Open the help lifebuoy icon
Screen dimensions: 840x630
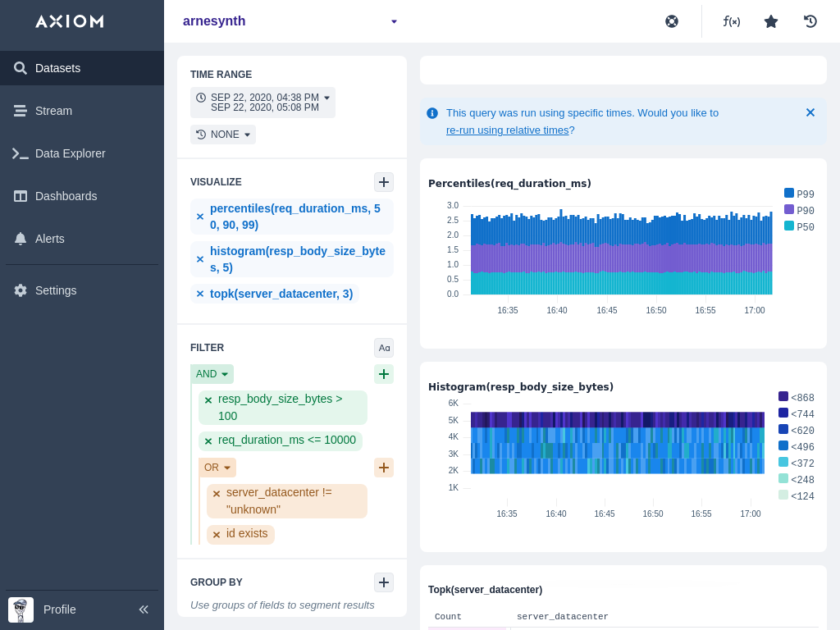pos(672,21)
